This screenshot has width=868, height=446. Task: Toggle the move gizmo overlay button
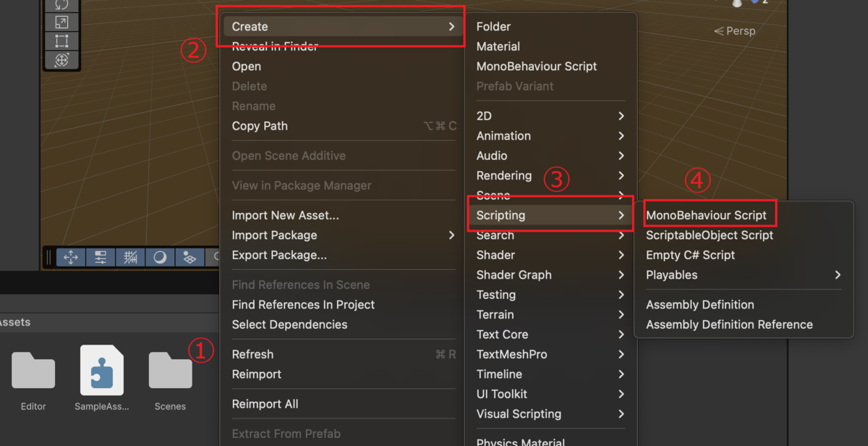tap(72, 258)
